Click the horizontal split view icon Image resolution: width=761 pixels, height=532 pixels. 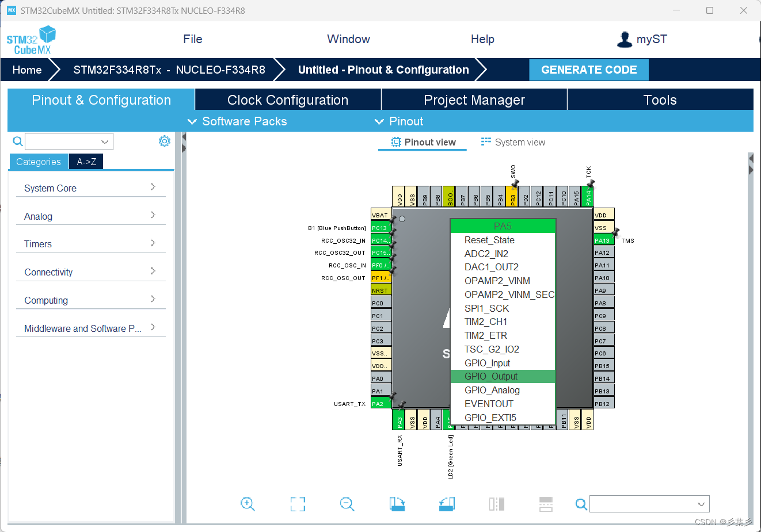pos(546,504)
